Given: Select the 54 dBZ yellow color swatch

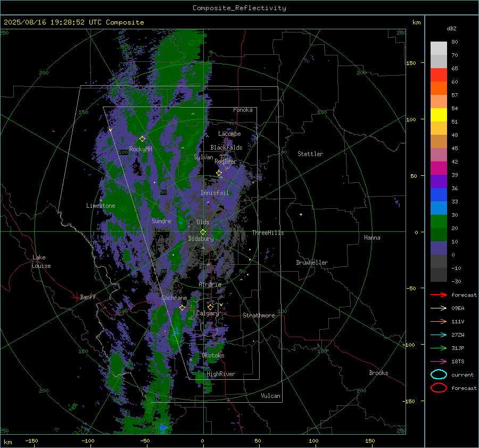Looking at the screenshot, I should tap(439, 115).
